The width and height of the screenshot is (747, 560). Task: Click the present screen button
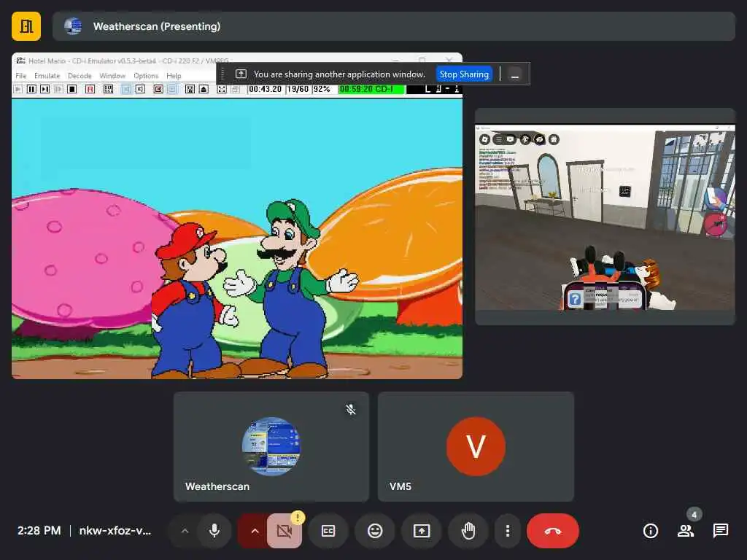pyautogui.click(x=422, y=531)
